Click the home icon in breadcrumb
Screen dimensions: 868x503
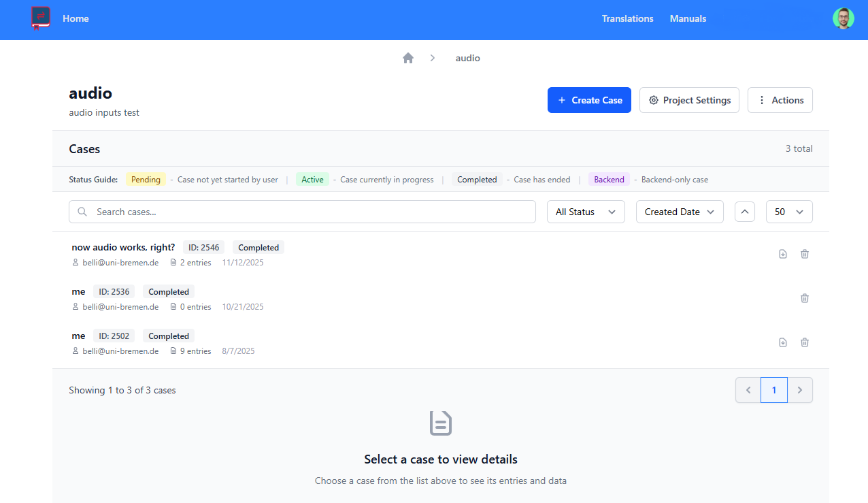(x=408, y=58)
